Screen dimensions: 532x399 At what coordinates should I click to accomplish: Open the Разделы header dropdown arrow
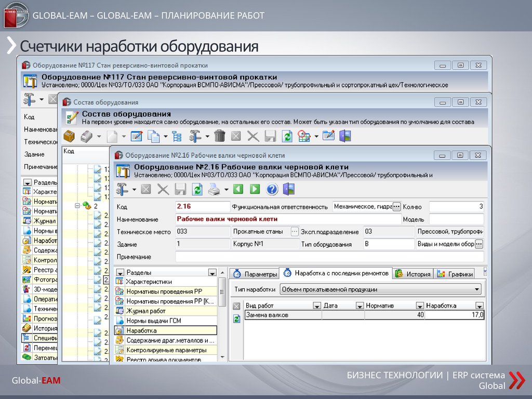(212, 272)
